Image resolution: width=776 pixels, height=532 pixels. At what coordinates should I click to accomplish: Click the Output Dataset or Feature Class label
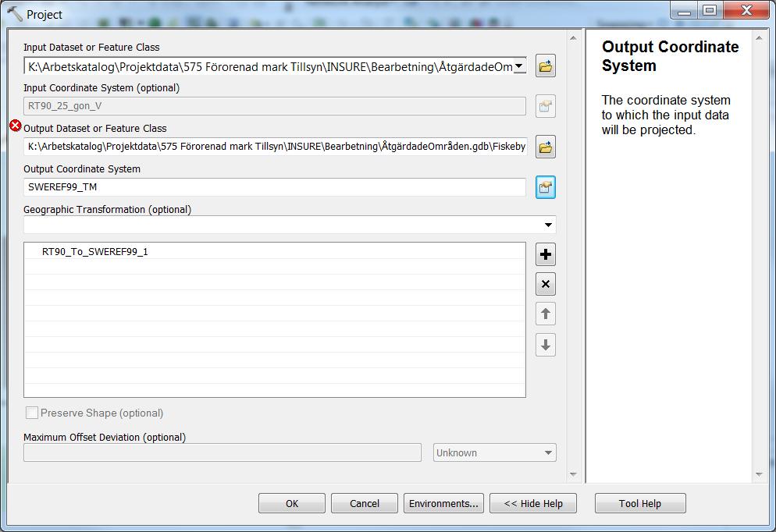tap(95, 129)
